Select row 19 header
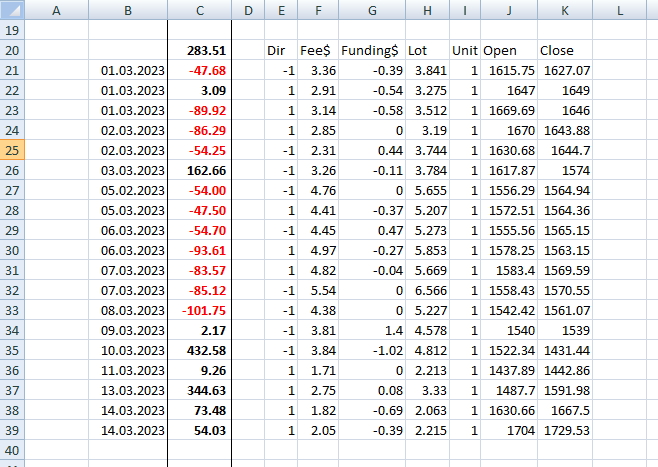 click(12, 30)
